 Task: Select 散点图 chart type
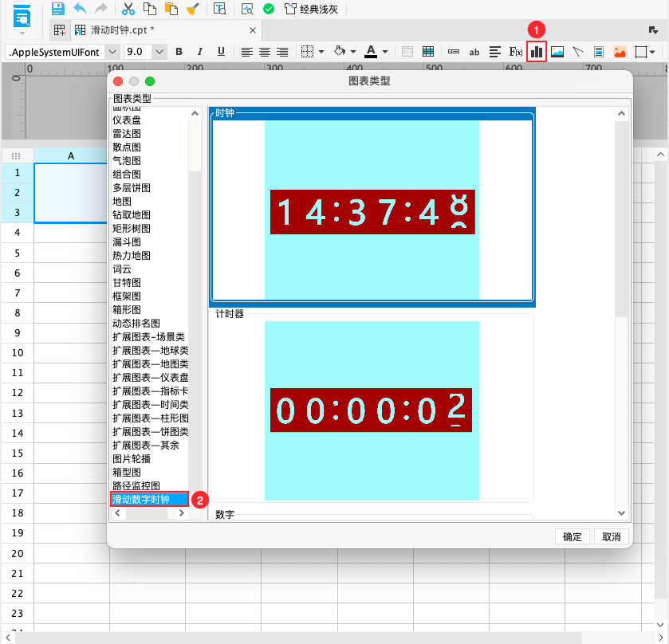pyautogui.click(x=127, y=147)
